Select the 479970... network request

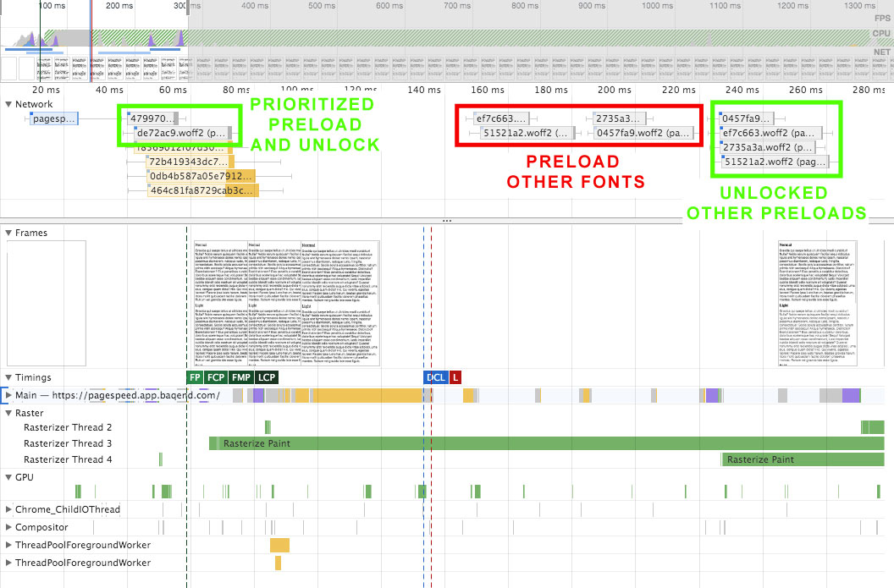point(152,118)
